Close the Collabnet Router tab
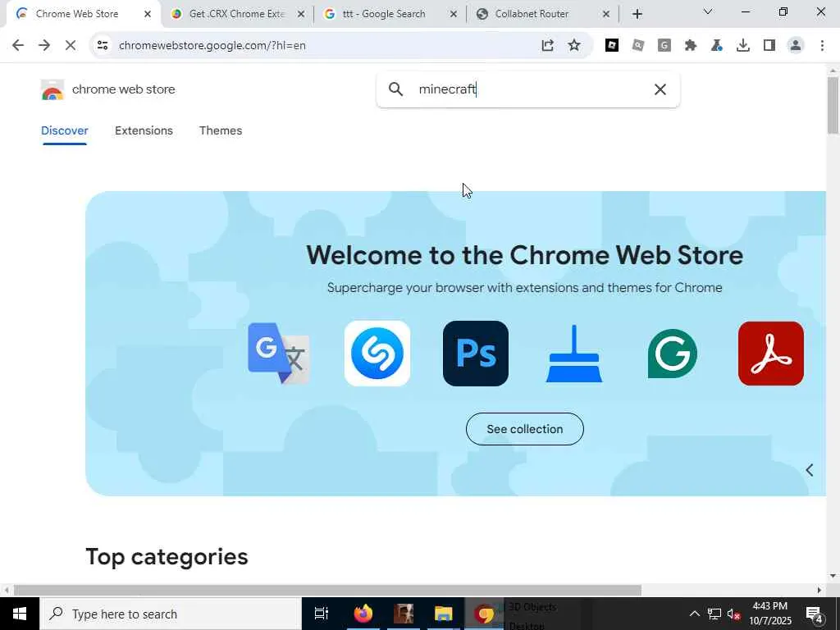Viewport: 840px width, 630px height. pyautogui.click(x=606, y=15)
